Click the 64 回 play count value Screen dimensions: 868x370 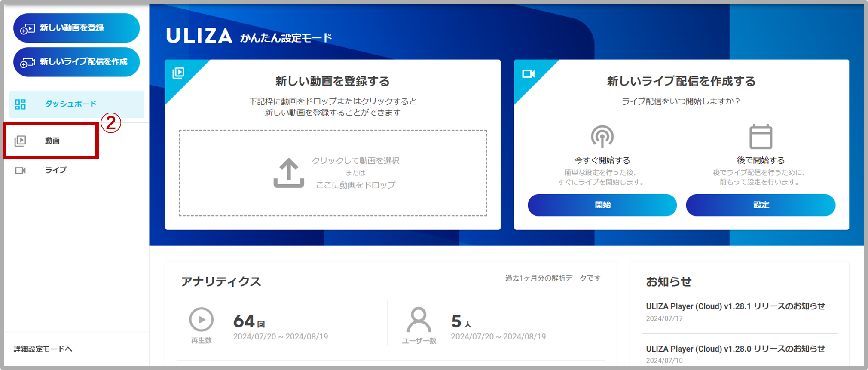click(249, 321)
